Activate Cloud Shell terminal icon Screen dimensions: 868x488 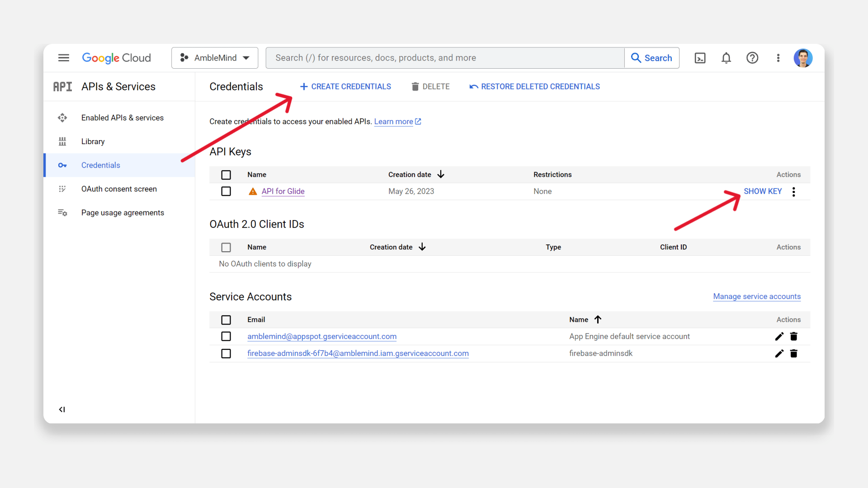700,58
